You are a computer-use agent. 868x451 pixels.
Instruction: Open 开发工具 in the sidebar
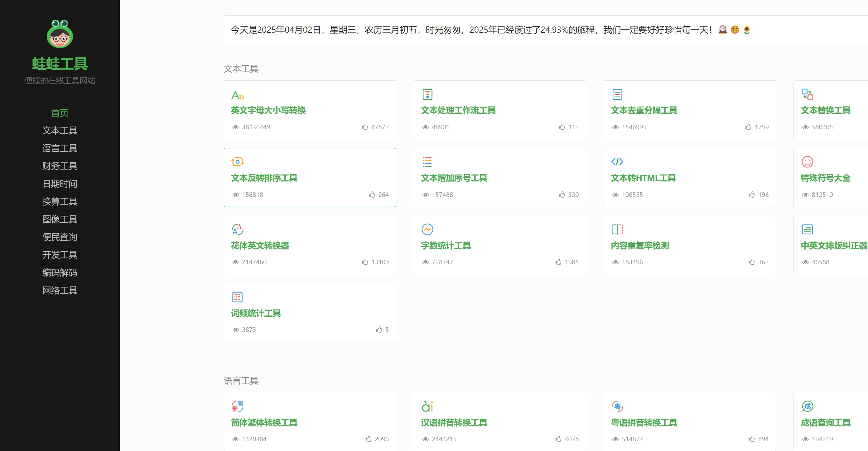pyautogui.click(x=60, y=255)
